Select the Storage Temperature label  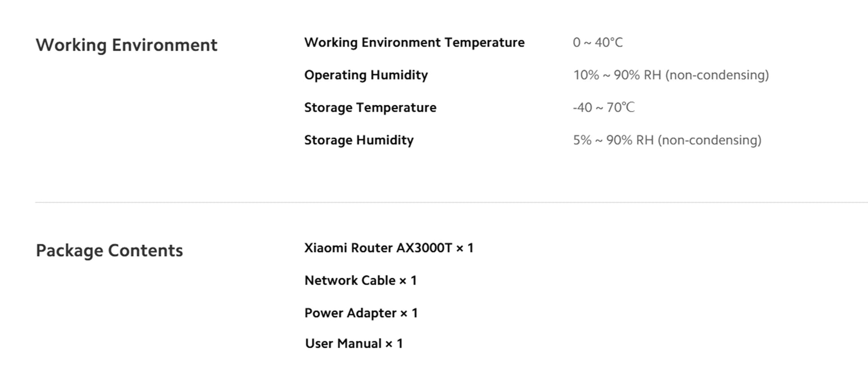click(x=370, y=107)
